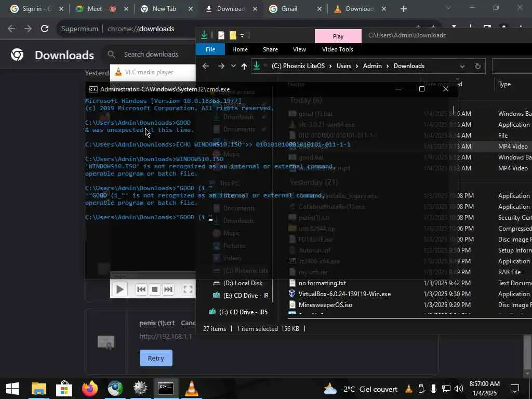Close the Gmail tab

(x=319, y=9)
